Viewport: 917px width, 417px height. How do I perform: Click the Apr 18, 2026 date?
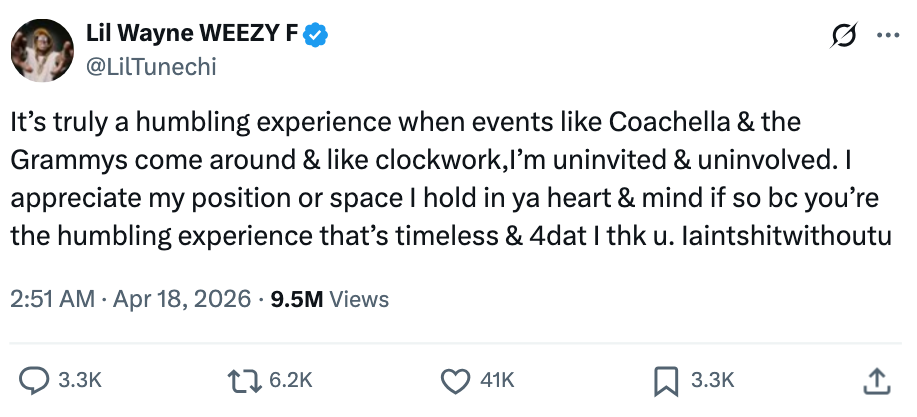coord(181,298)
